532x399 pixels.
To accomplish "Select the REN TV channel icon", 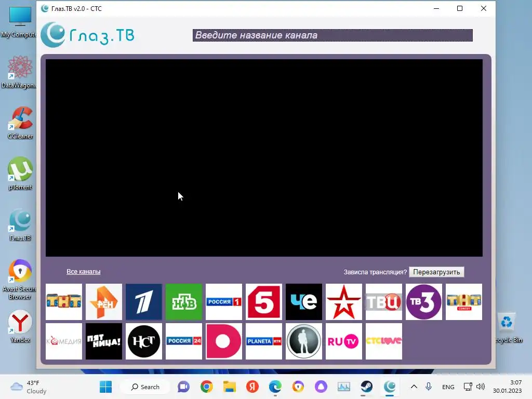I will click(104, 302).
